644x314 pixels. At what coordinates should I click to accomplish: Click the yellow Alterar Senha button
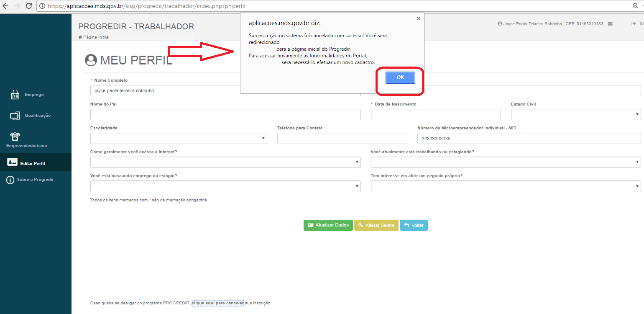pos(376,225)
